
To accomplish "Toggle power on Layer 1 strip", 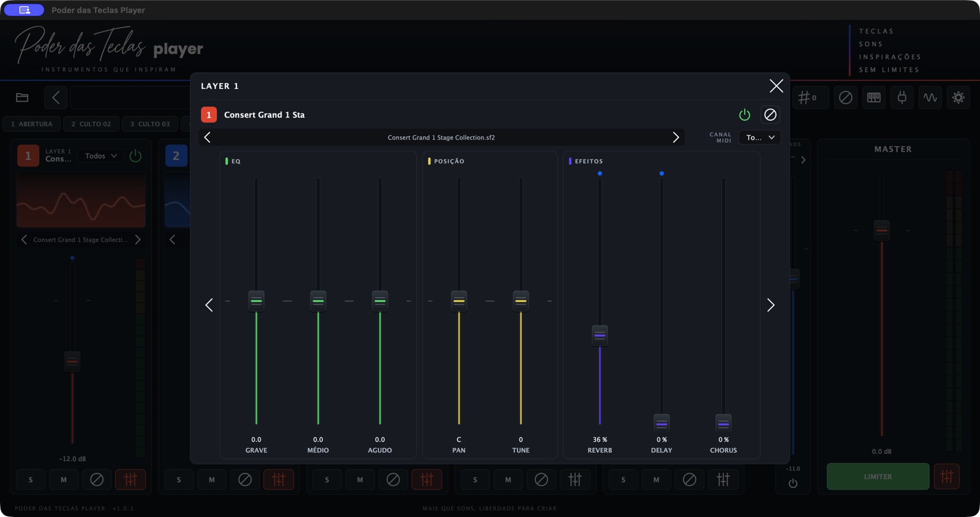I will tap(135, 156).
